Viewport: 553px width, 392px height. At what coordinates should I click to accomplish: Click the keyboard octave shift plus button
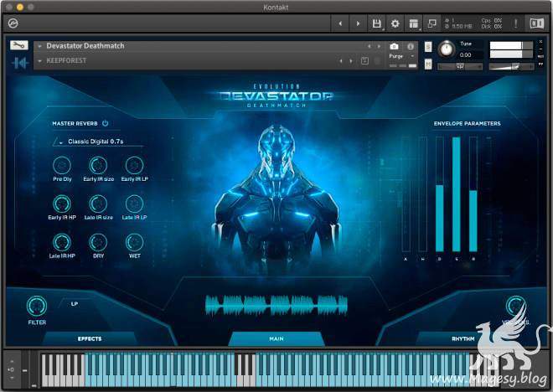pyautogui.click(x=12, y=362)
